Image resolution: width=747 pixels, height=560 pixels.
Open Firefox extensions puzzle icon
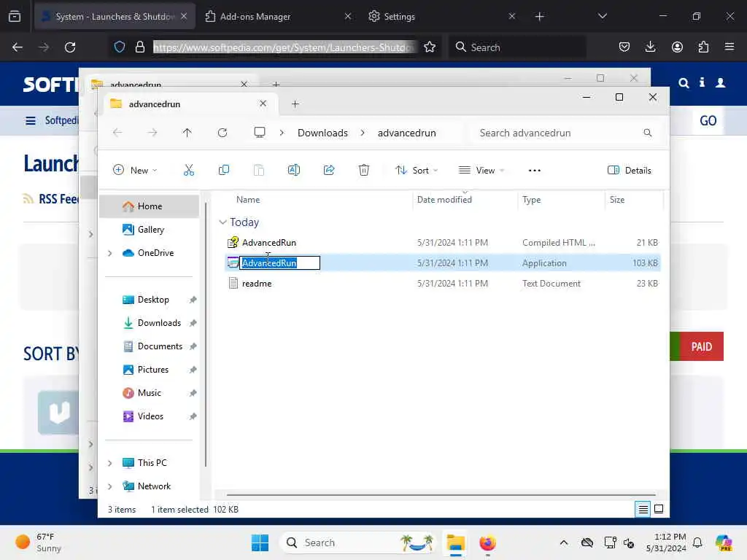point(703,47)
